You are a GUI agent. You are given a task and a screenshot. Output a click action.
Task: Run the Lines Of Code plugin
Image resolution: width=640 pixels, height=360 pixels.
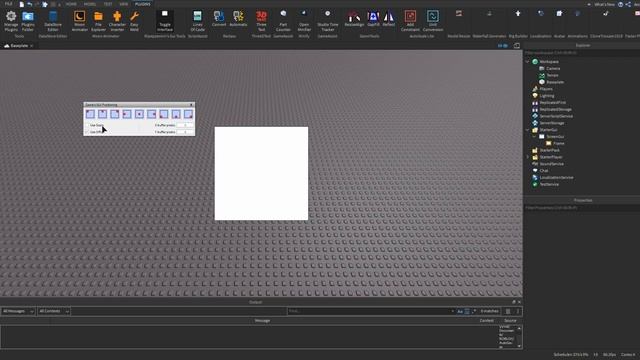coord(198,21)
